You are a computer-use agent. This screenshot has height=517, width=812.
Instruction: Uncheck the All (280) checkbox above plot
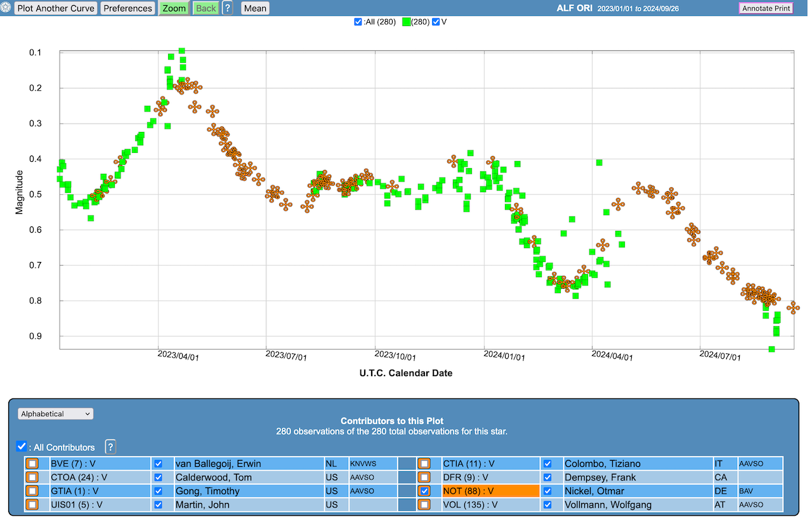(x=358, y=22)
